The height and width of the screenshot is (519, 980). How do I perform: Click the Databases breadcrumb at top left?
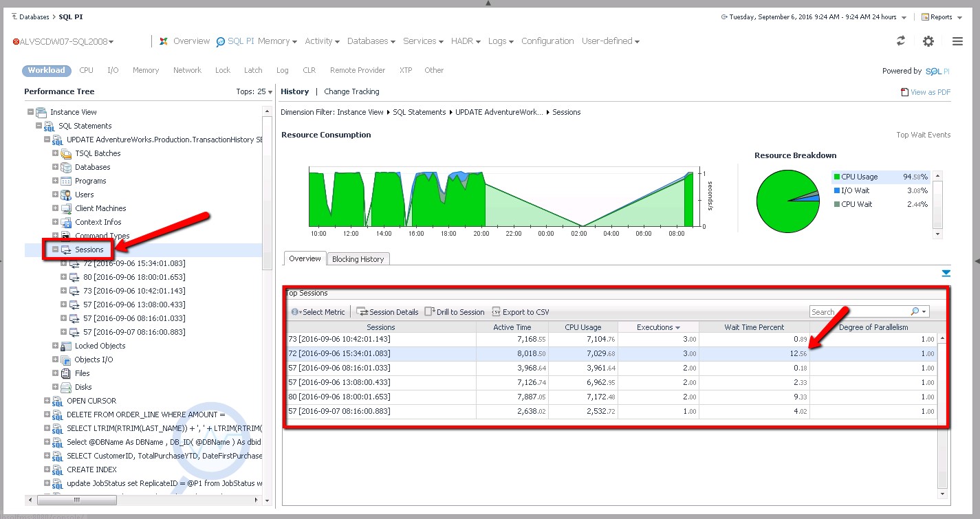point(34,17)
